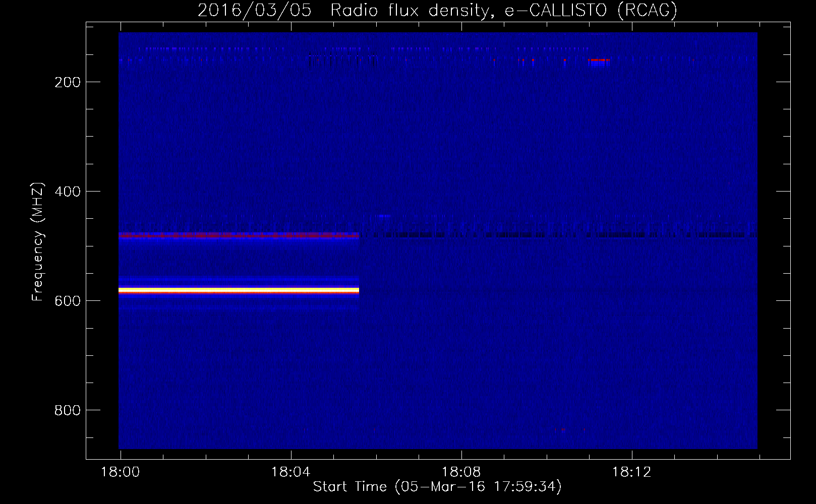816x504 pixels.
Task: Click the 400 frequency tick label
Action: (68, 192)
